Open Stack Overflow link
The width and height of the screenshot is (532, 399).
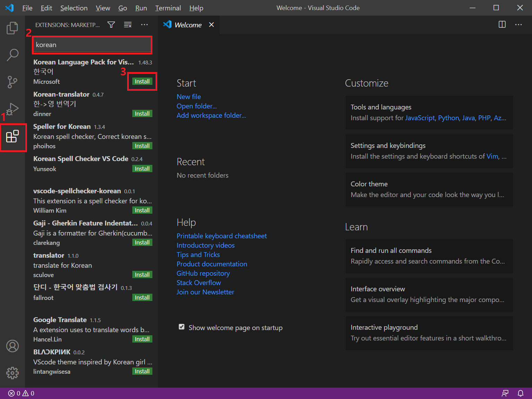[199, 283]
